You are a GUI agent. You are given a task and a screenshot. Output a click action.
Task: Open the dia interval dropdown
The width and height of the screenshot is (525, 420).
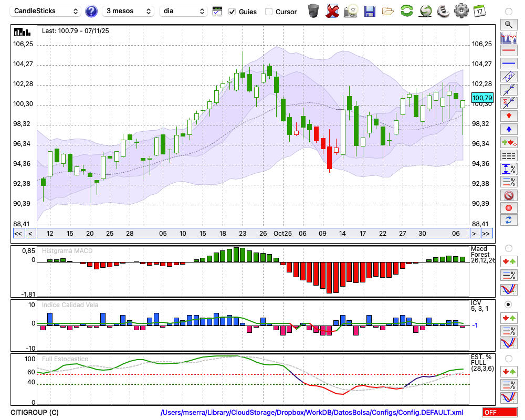[x=183, y=11]
